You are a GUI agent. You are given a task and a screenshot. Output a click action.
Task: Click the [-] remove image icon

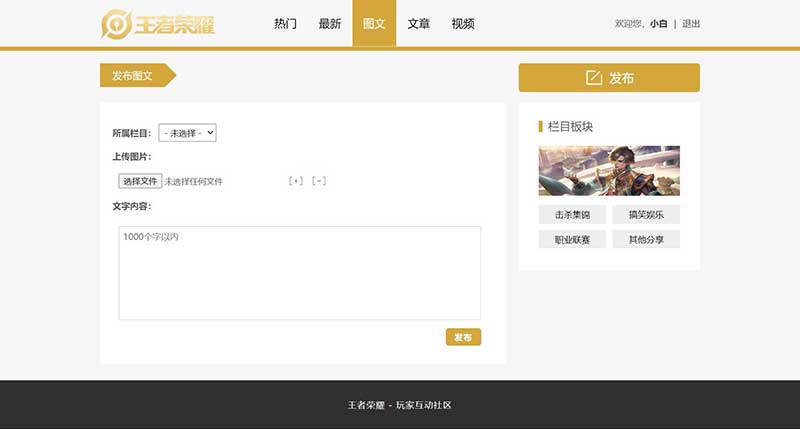pos(319,181)
